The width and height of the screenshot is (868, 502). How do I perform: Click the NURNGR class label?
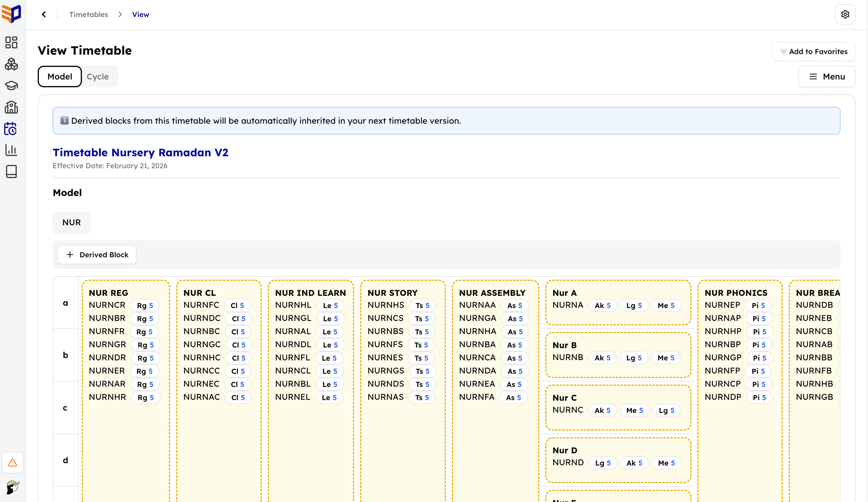tap(107, 345)
